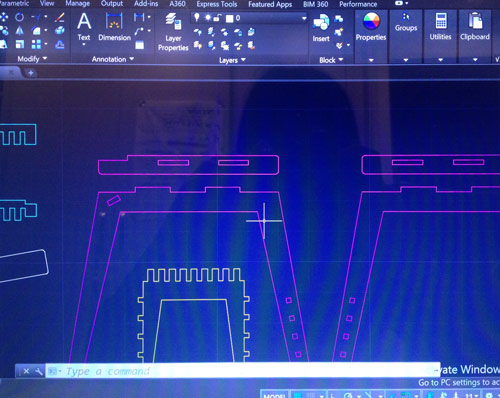Open the Express Tools ribbon tab
Screen dimensions: 500x398
coord(217,4)
